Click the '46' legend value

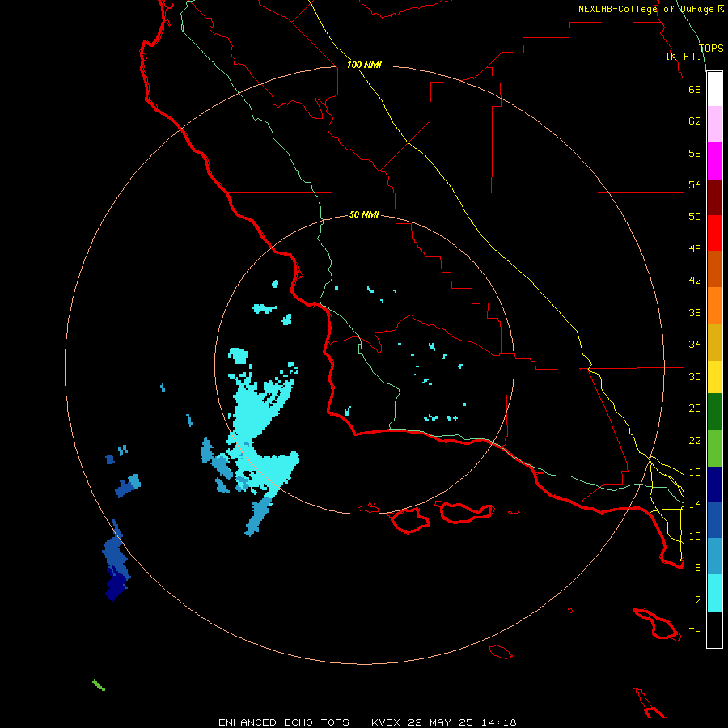(x=695, y=249)
